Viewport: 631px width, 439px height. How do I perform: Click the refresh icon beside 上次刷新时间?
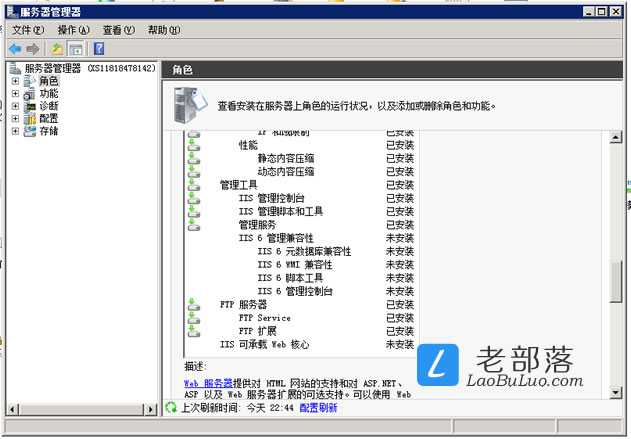(171, 408)
